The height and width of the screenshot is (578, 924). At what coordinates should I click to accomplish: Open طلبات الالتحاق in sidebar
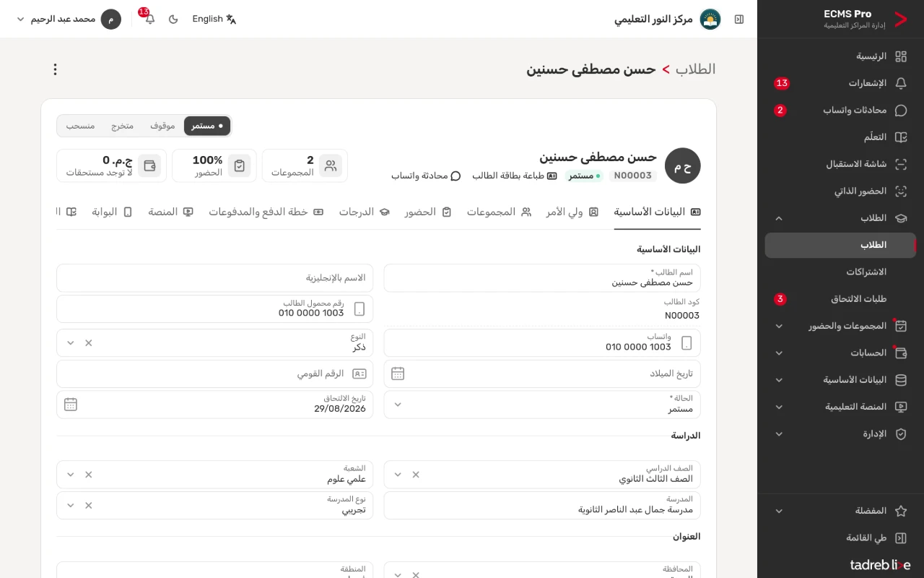point(840,299)
